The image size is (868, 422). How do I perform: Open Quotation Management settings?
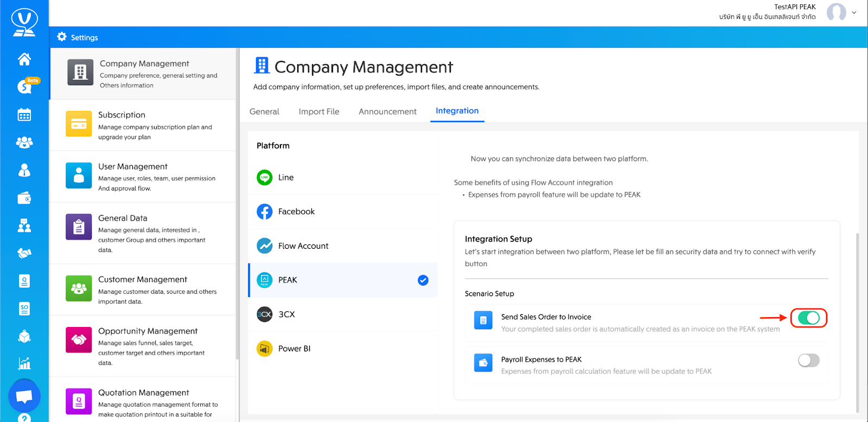(x=143, y=400)
